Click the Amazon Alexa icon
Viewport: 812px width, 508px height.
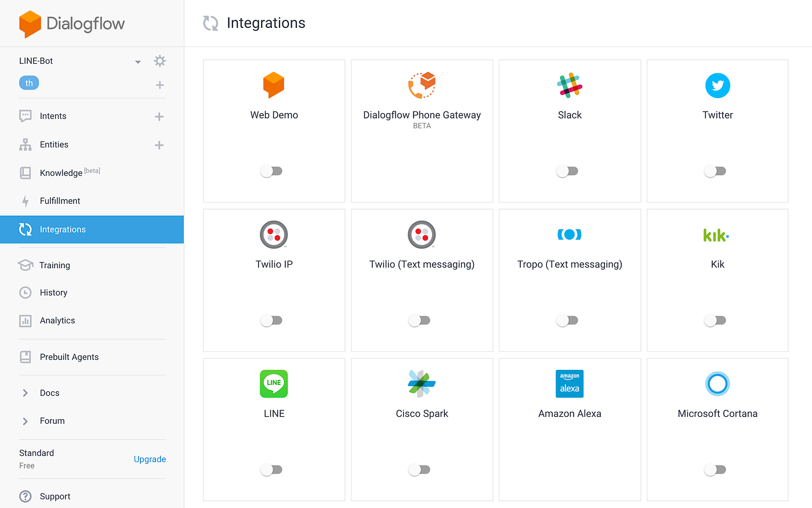click(570, 384)
